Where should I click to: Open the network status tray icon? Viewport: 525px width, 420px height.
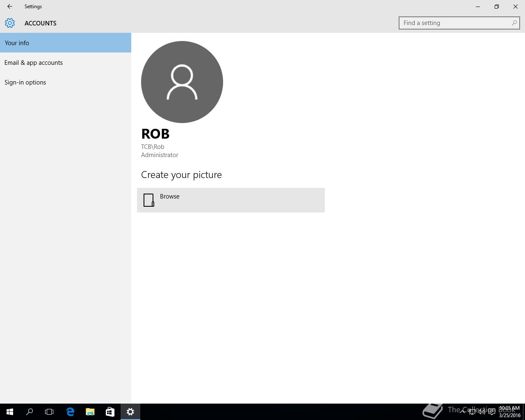click(x=472, y=412)
